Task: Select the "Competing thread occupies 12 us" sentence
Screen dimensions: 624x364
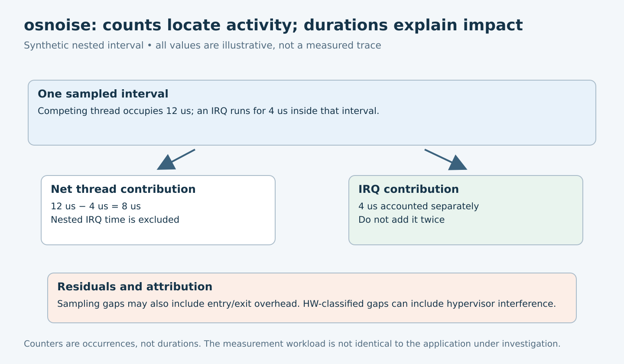Action: click(x=208, y=111)
